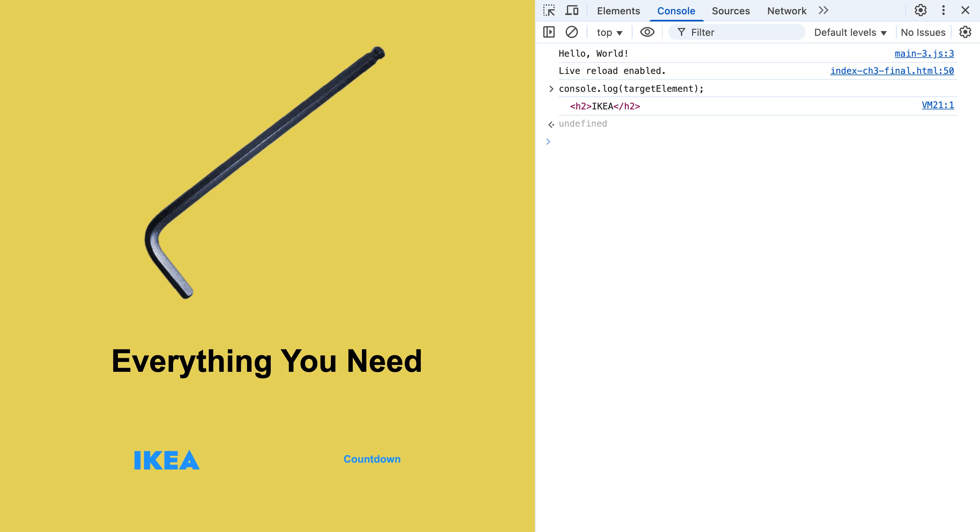Check No Issues status indicator

pos(923,32)
